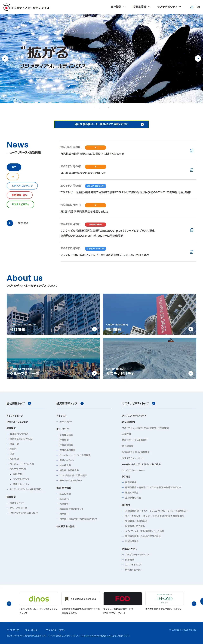Open 有価証券報告書 footer link
This screenshot has width=203, height=644.
click(67, 450)
